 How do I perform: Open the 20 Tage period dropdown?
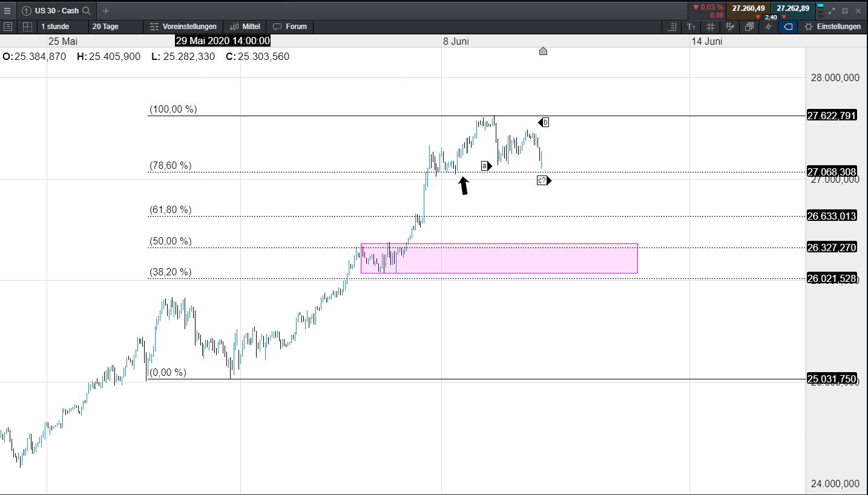(116, 27)
